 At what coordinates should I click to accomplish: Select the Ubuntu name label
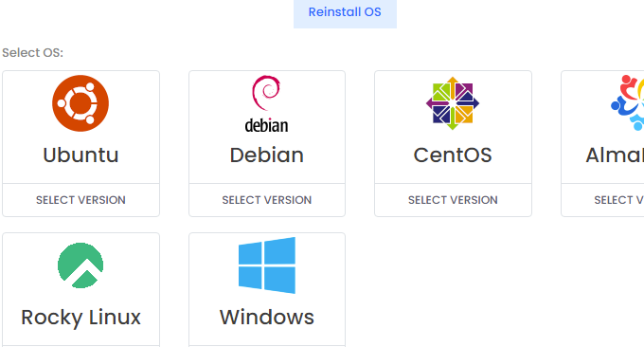pyautogui.click(x=80, y=155)
